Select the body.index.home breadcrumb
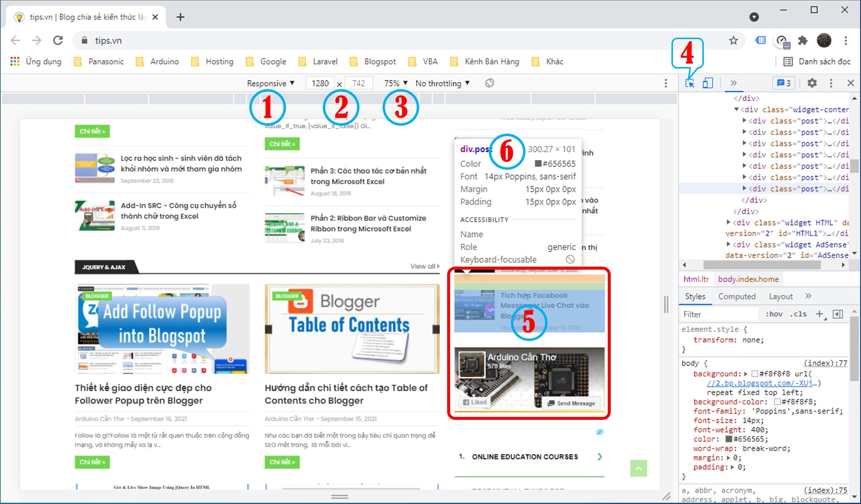The image size is (861, 504). 748,279
